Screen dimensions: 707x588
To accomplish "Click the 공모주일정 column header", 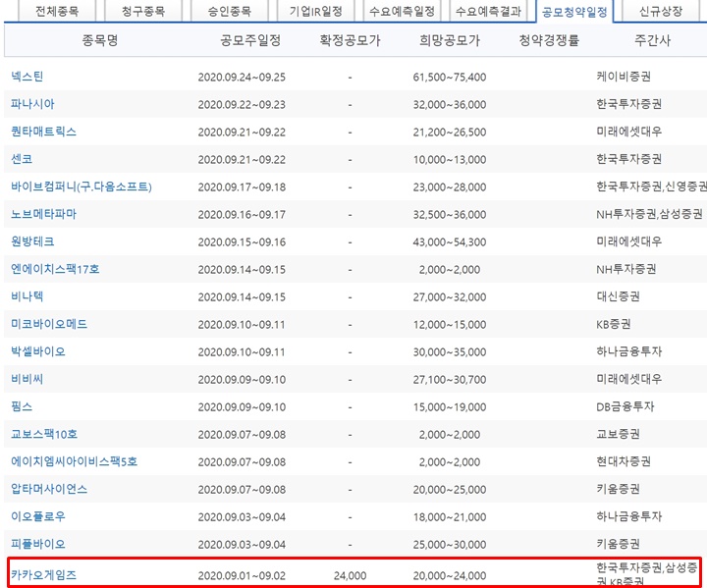I will click(250, 40).
